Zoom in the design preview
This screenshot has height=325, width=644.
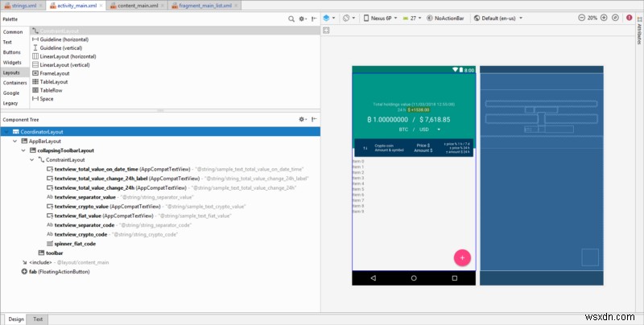pyautogui.click(x=604, y=18)
